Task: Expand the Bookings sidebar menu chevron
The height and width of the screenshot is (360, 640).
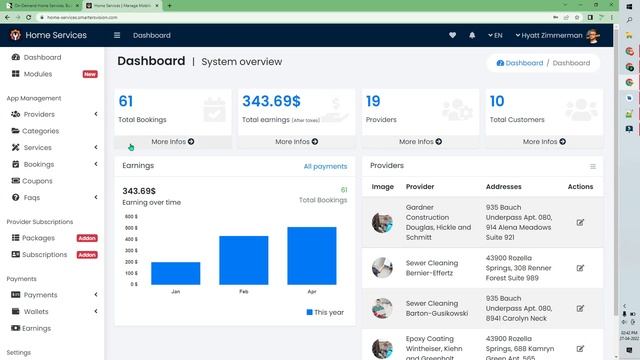Action: pyautogui.click(x=96, y=164)
